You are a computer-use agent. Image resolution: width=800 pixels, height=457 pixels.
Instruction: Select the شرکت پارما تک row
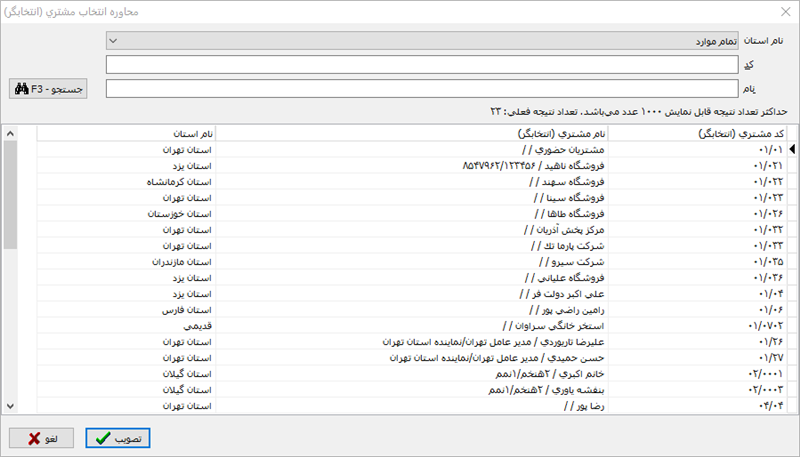pyautogui.click(x=412, y=245)
